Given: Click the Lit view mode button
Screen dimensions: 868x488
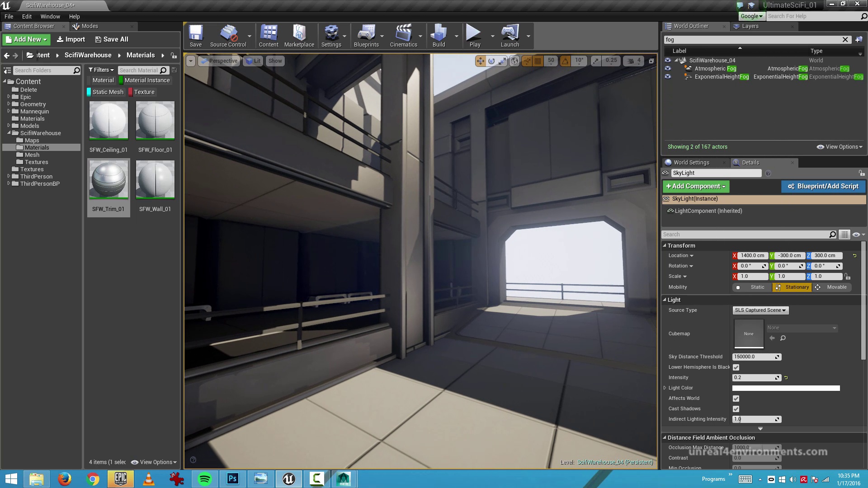Looking at the screenshot, I should tap(253, 61).
